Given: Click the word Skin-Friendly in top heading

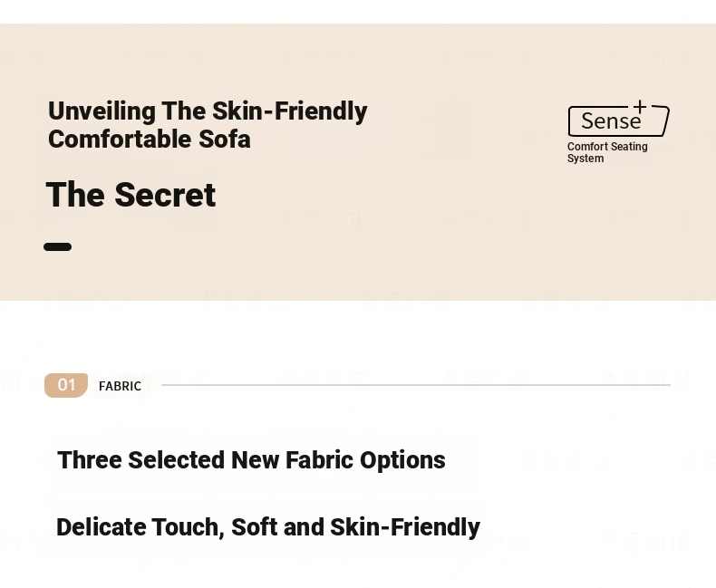Looking at the screenshot, I should click(290, 111).
